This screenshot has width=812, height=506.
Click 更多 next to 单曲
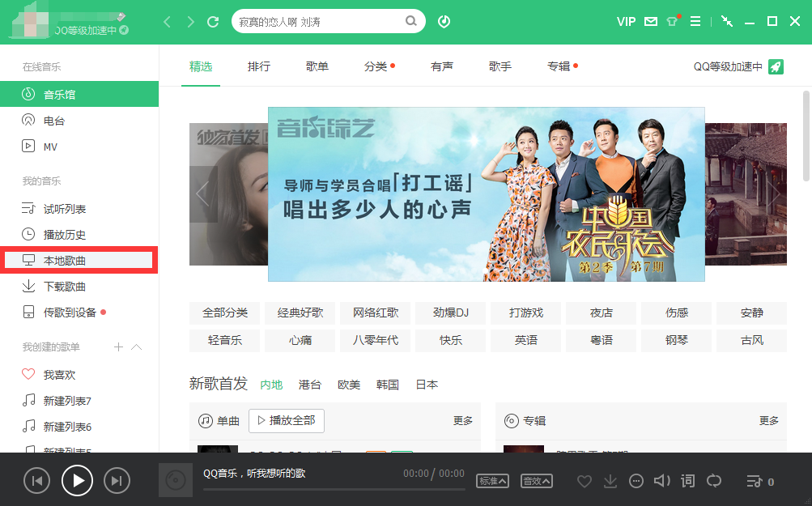(x=463, y=420)
